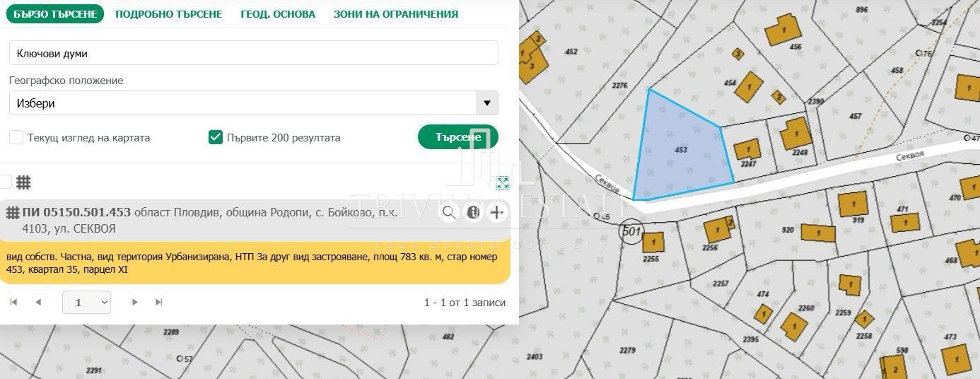This screenshot has width=980, height=379.
Task: Click the grid icon above the results list
Action: pos(23,182)
